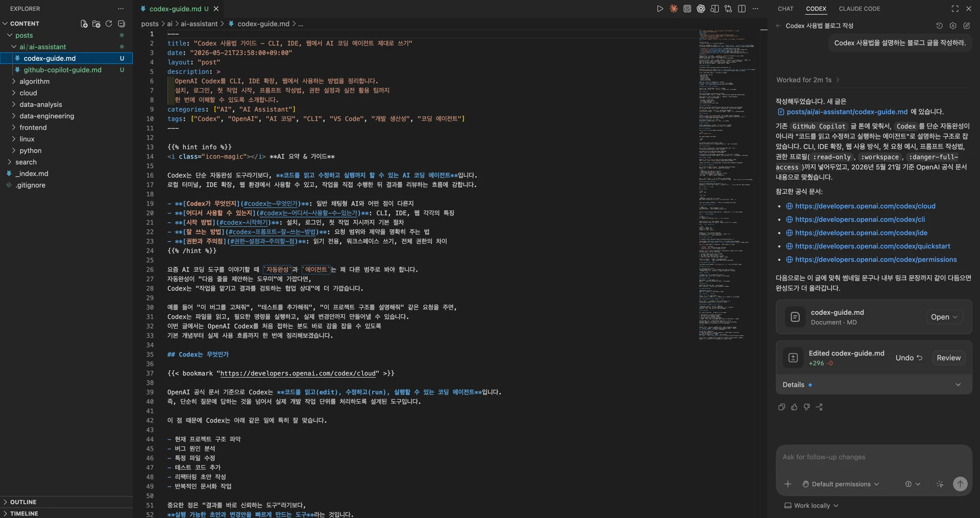980x518 pixels.
Task: Open the Default permissions dropdown
Action: point(841,484)
